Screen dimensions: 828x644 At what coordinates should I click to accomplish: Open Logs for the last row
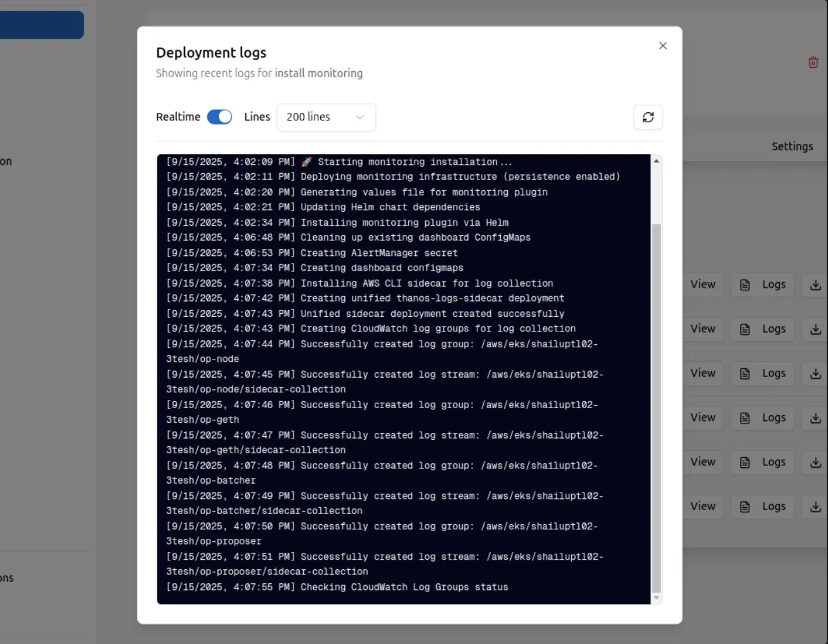point(763,506)
